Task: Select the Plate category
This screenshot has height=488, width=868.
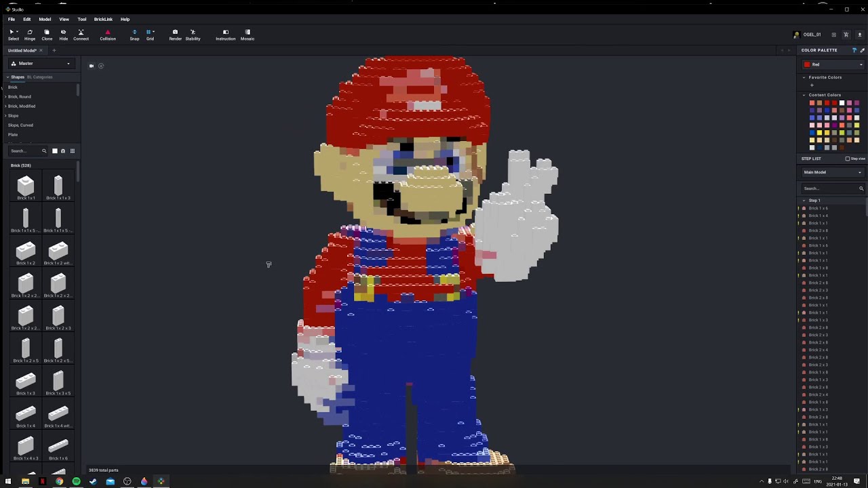Action: point(13,135)
